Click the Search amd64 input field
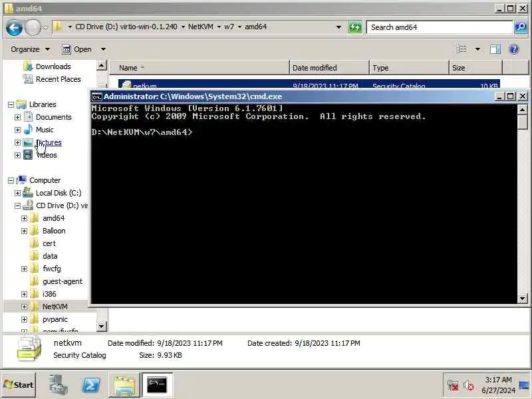The image size is (532, 399). pyautogui.click(x=440, y=27)
